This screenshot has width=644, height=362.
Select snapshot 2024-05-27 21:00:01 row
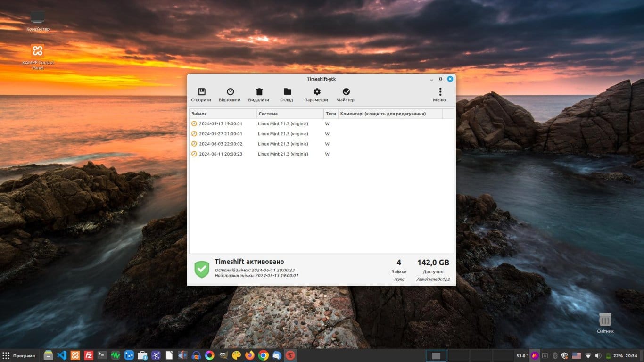pos(220,134)
